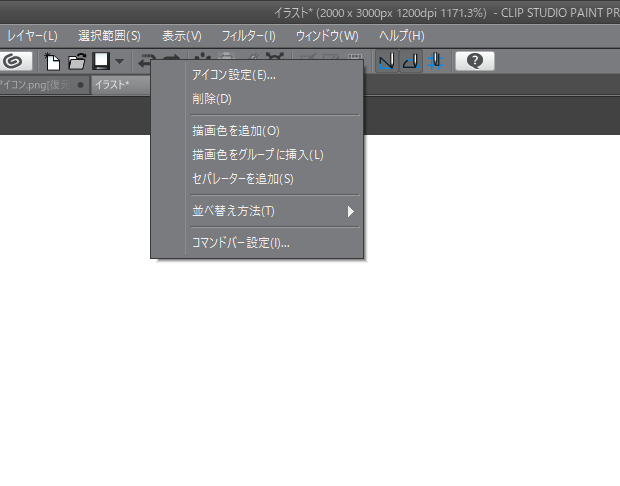
Task: Open the レイヤー(L) menu
Action: (32, 36)
